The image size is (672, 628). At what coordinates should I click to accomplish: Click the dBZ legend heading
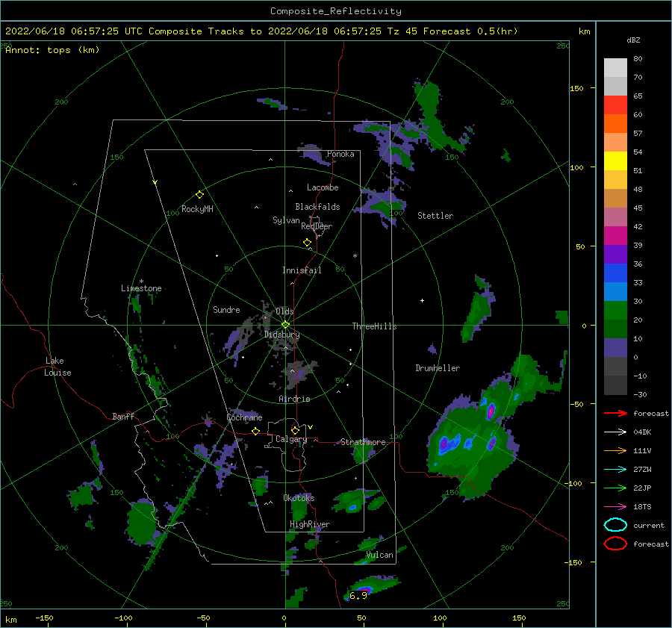pyautogui.click(x=633, y=40)
